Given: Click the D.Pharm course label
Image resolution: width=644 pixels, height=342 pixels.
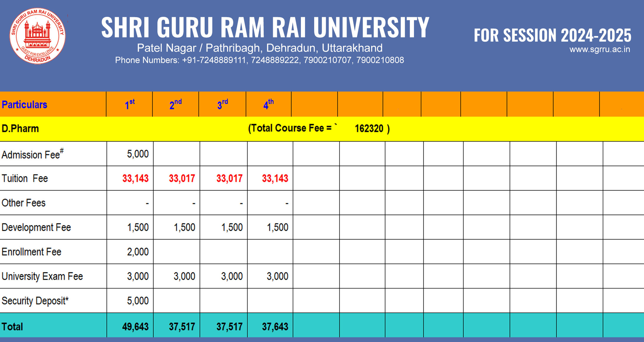Looking at the screenshot, I should point(20,128).
